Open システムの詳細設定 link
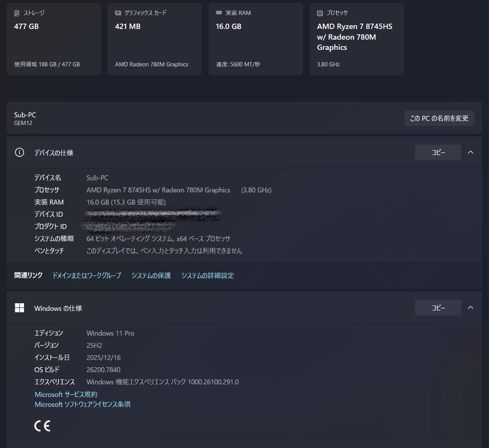489x448 pixels. [x=208, y=275]
